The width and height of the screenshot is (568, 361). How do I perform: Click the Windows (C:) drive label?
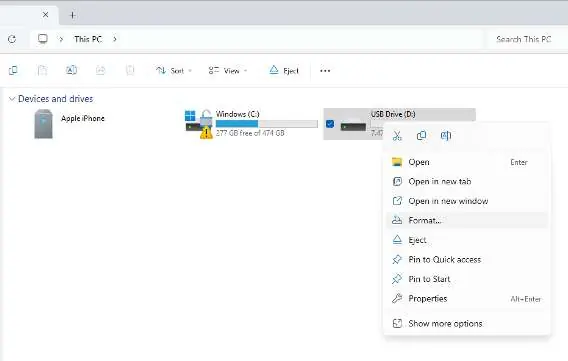238,114
